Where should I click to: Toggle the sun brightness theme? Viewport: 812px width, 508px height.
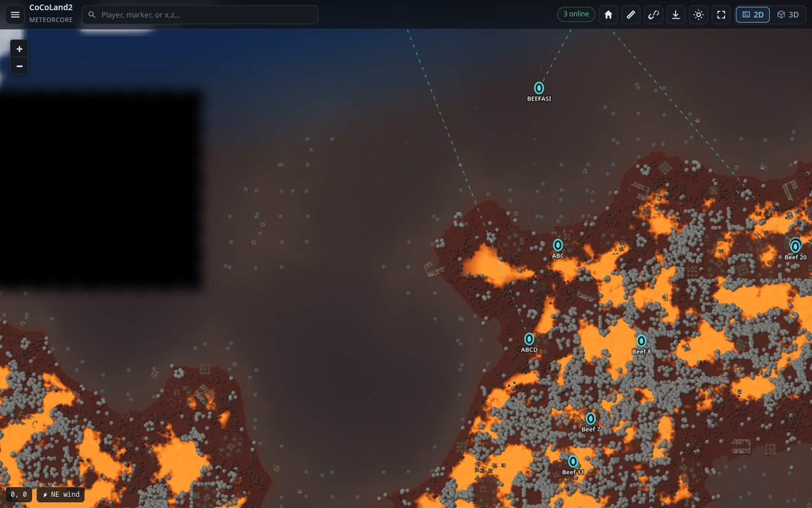coord(699,15)
